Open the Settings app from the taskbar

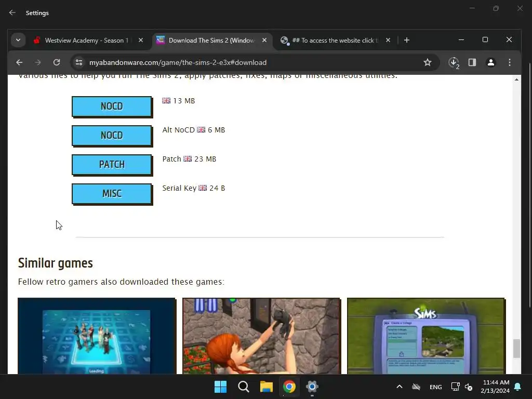click(x=312, y=387)
